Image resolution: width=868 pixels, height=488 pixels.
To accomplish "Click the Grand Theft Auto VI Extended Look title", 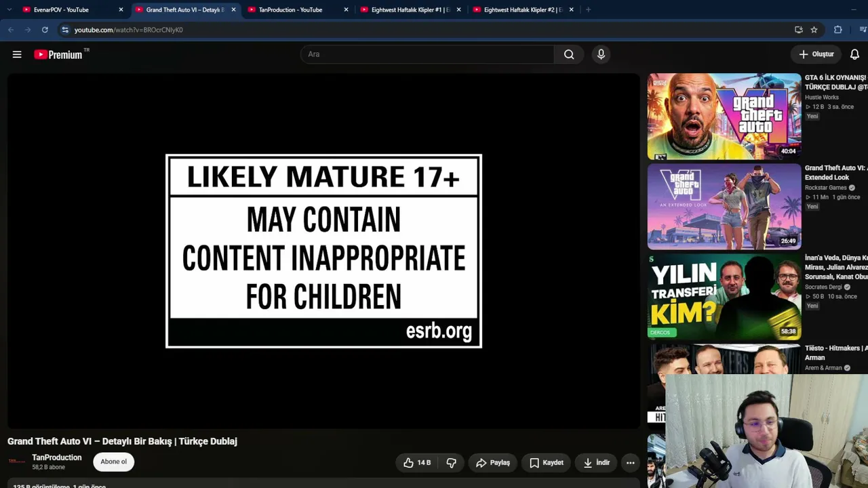I will point(836,172).
